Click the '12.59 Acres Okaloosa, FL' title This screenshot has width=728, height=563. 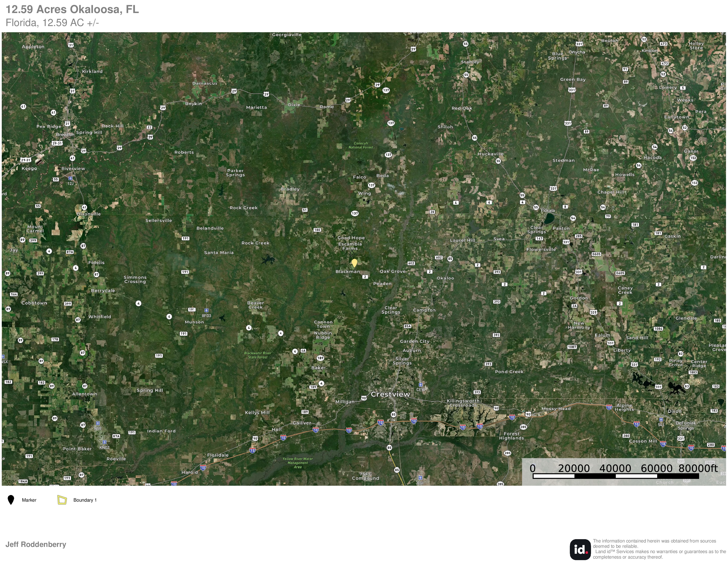pyautogui.click(x=72, y=9)
